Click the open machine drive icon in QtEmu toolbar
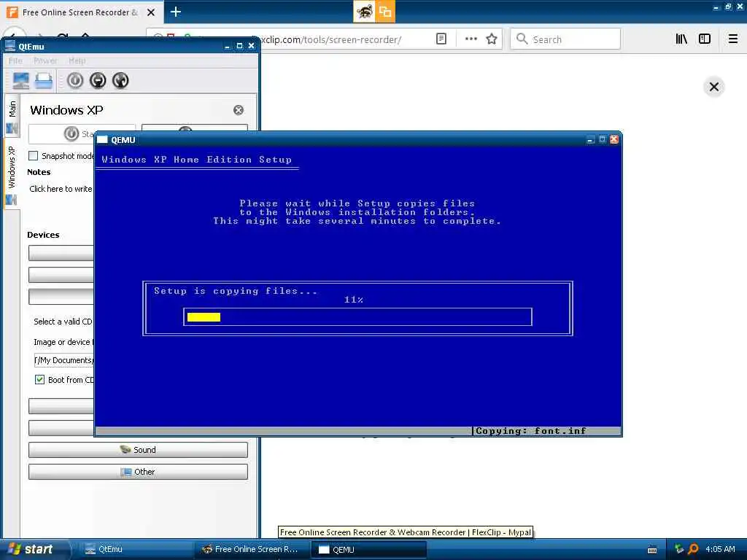This screenshot has width=747, height=560. coord(44,80)
